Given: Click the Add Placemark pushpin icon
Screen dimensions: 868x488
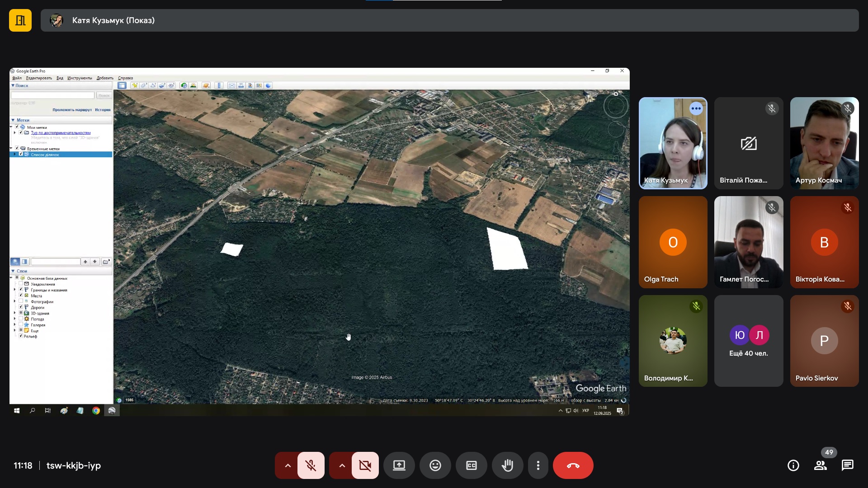Looking at the screenshot, I should coord(135,85).
